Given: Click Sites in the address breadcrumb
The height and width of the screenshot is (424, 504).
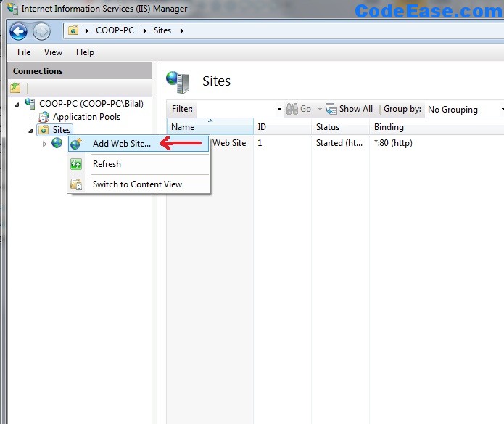Looking at the screenshot, I should [162, 30].
